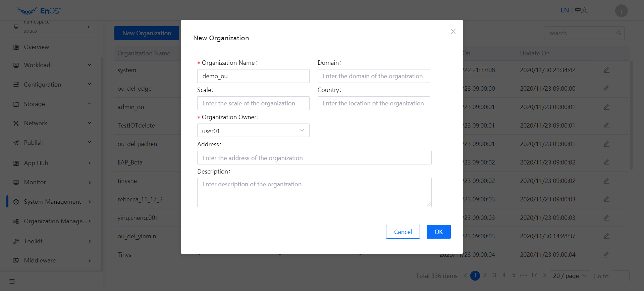The height and width of the screenshot is (291, 644).
Task: Focus the Description text area
Action: coord(314,192)
